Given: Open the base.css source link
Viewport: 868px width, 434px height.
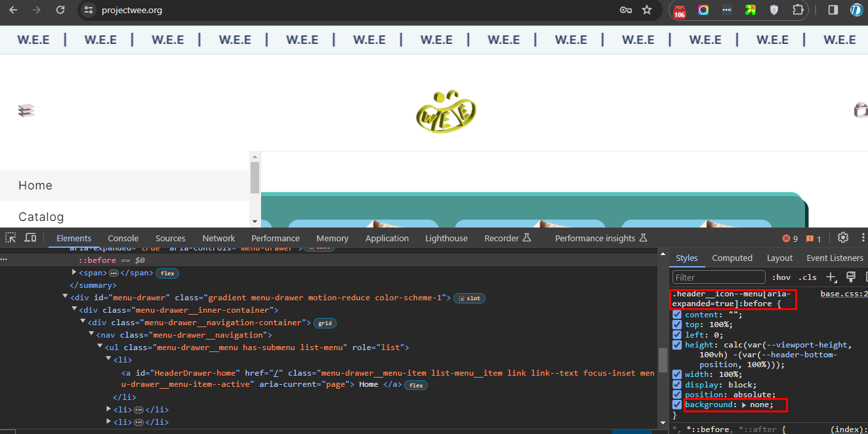Looking at the screenshot, I should pyautogui.click(x=844, y=294).
